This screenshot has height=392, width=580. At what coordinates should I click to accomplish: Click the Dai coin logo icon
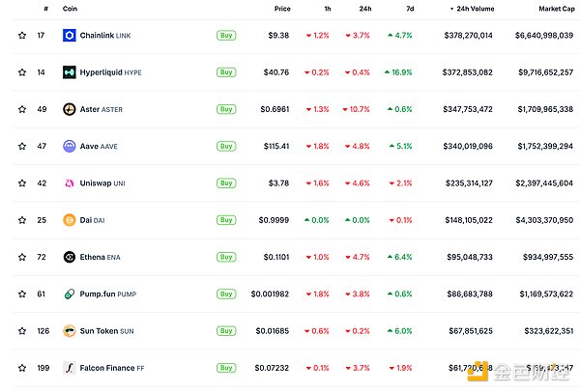(x=70, y=220)
